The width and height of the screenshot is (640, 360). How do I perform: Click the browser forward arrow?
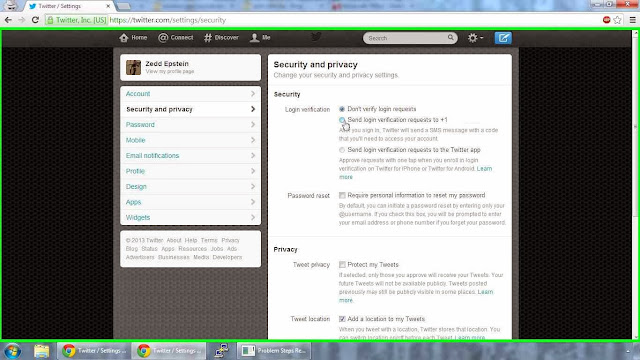pos(21,20)
